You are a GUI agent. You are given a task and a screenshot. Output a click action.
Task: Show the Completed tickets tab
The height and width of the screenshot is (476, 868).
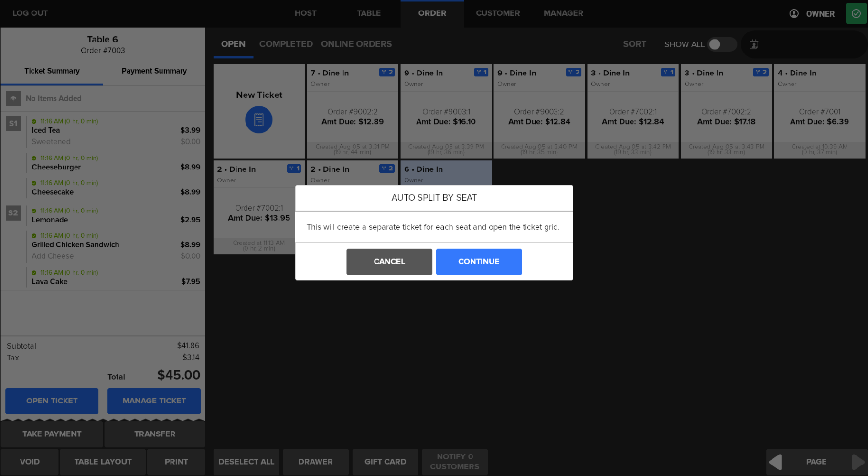coord(286,44)
